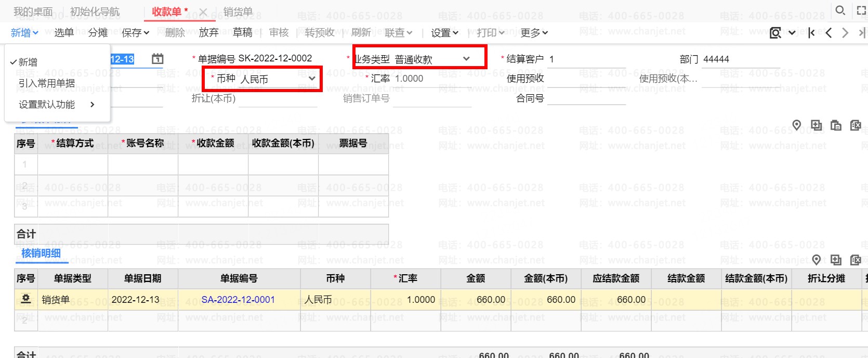Image resolution: width=868 pixels, height=358 pixels.
Task: Click the 使用预收 input field
Action: pyautogui.click(x=587, y=79)
